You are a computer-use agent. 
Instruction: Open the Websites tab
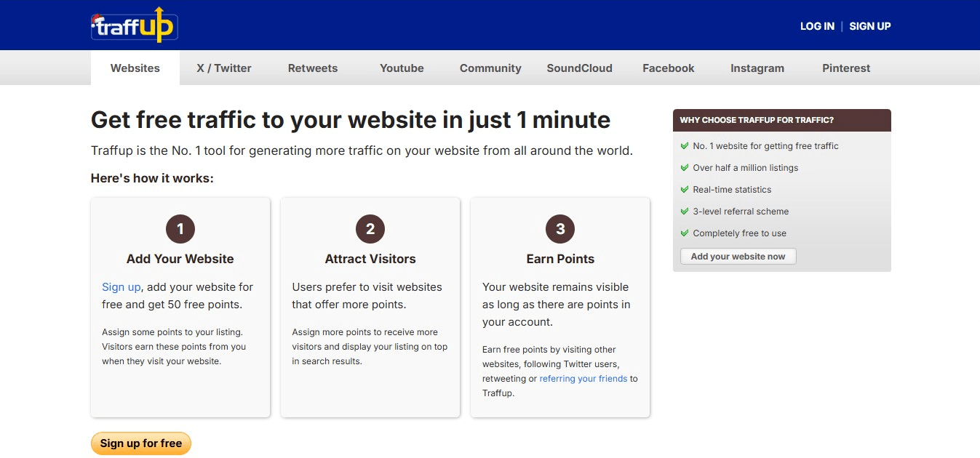[x=135, y=68]
